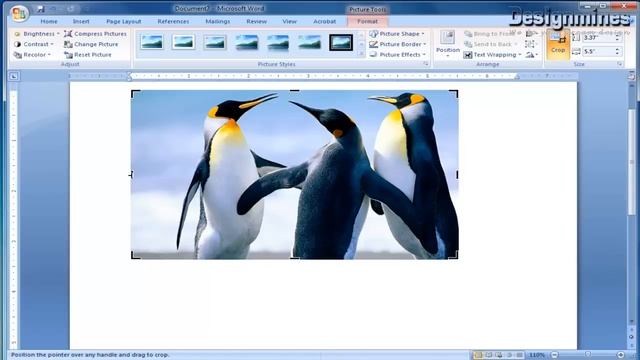Click Change Picture
The width and height of the screenshot is (640, 360).
point(91,44)
